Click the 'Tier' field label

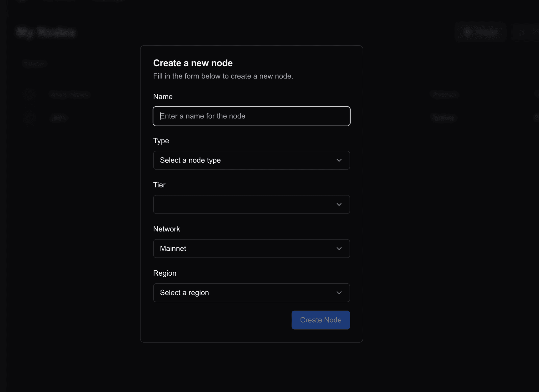pyautogui.click(x=159, y=185)
